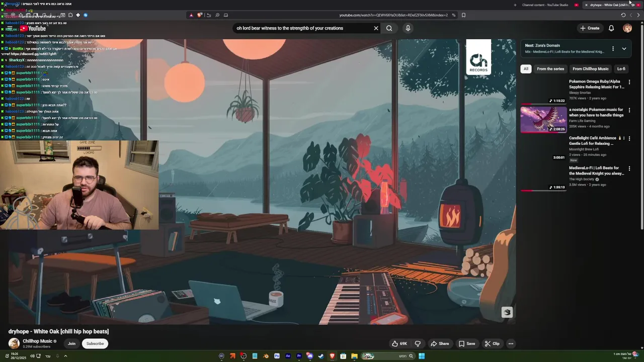
Task: Select the All filter chip
Action: (x=526, y=69)
